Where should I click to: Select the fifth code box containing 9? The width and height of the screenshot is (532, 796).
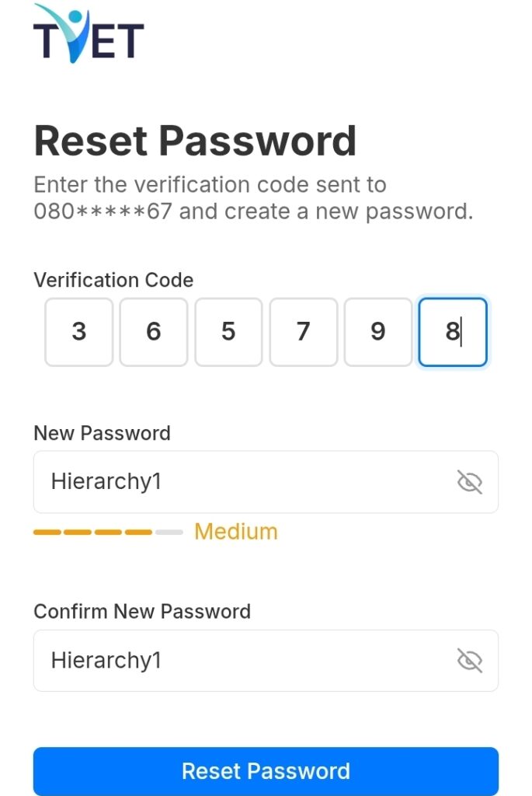point(377,332)
